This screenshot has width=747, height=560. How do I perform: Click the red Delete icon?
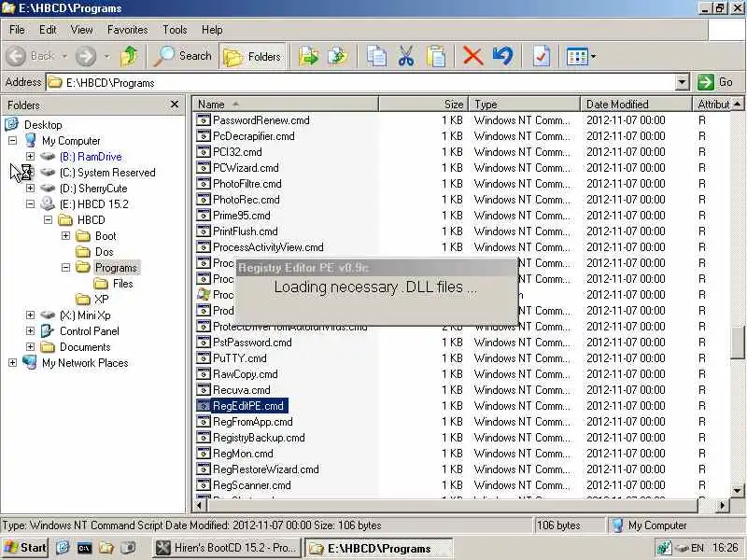point(472,56)
